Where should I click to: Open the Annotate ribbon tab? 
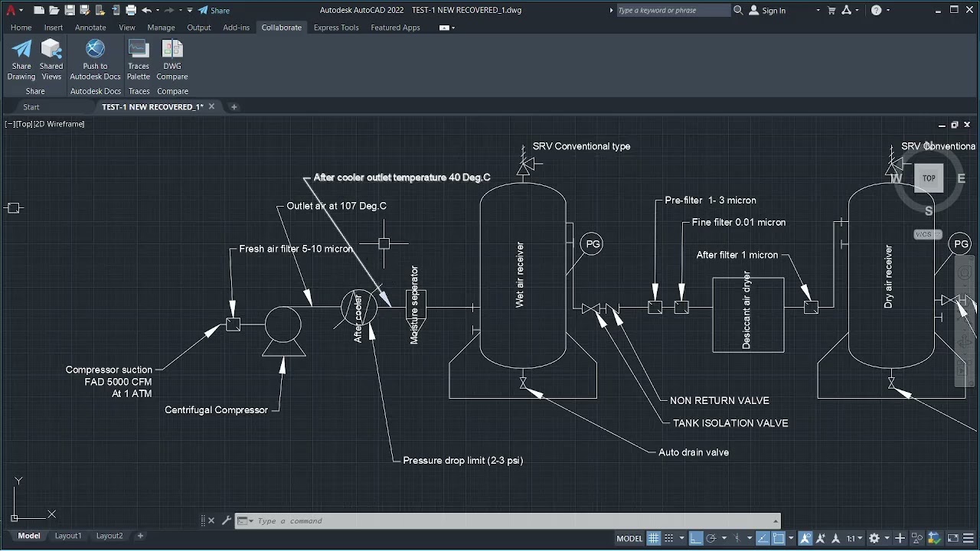[90, 28]
